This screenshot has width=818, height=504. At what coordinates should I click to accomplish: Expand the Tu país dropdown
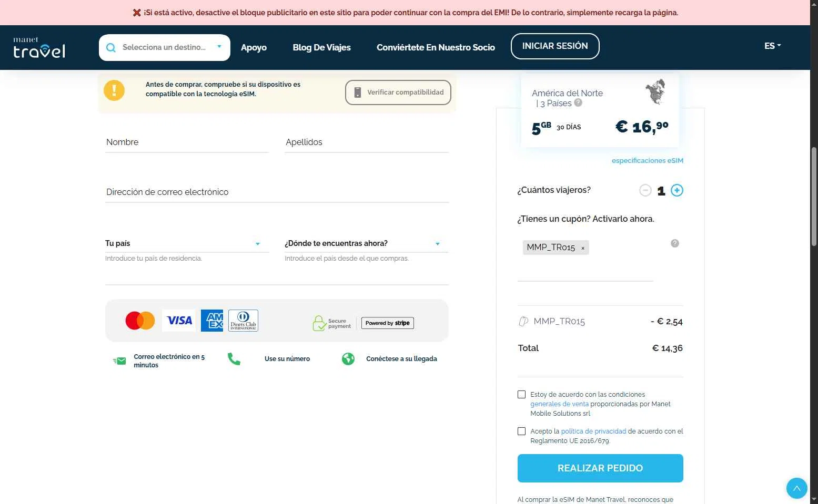(187, 243)
